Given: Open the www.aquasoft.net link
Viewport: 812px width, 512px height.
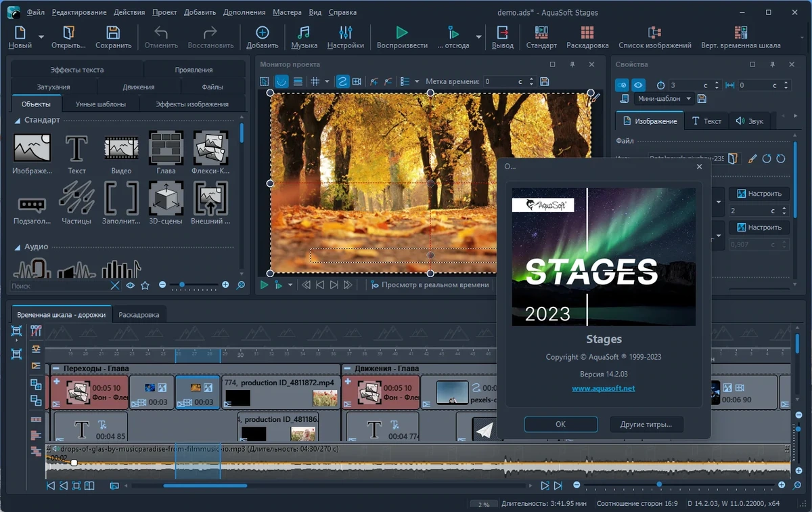Looking at the screenshot, I should 603,389.
